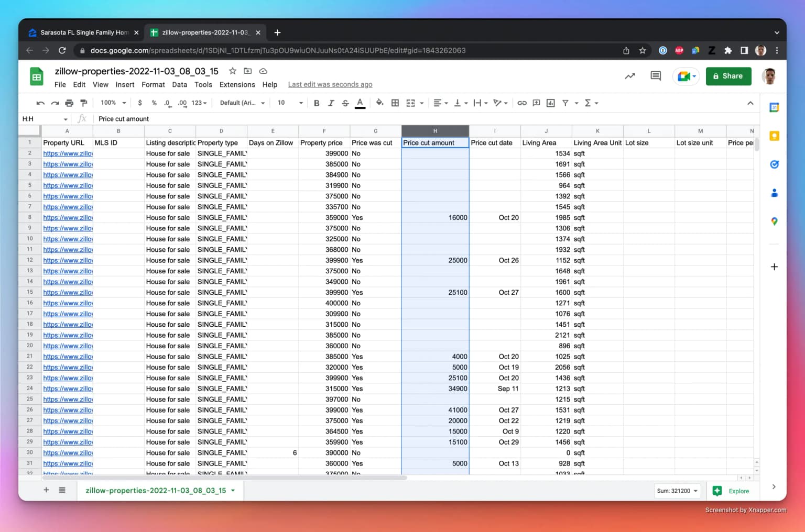The width and height of the screenshot is (805, 532).
Task: Click the All Sheets list button
Action: (x=62, y=490)
